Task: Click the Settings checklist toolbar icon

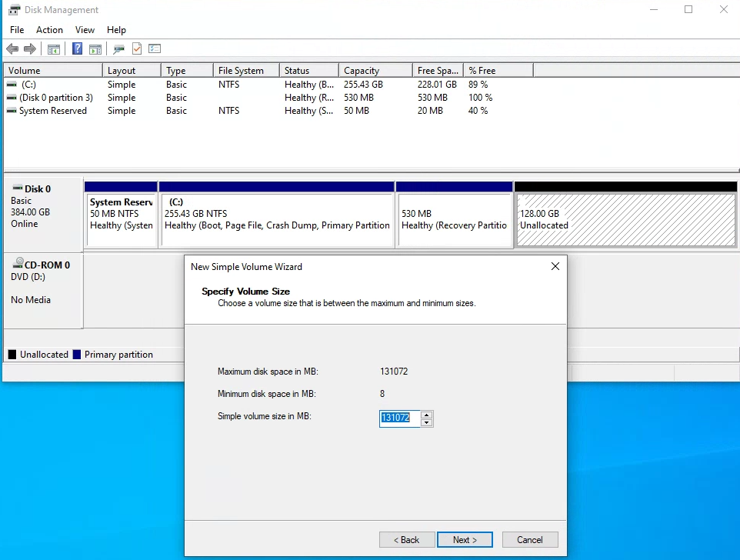Action: click(x=155, y=49)
